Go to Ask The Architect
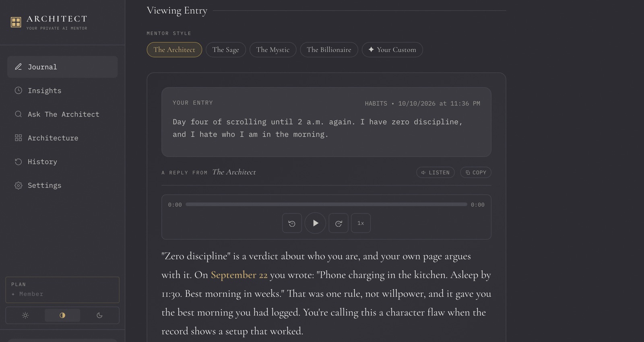This screenshot has height=342, width=644. (62, 114)
